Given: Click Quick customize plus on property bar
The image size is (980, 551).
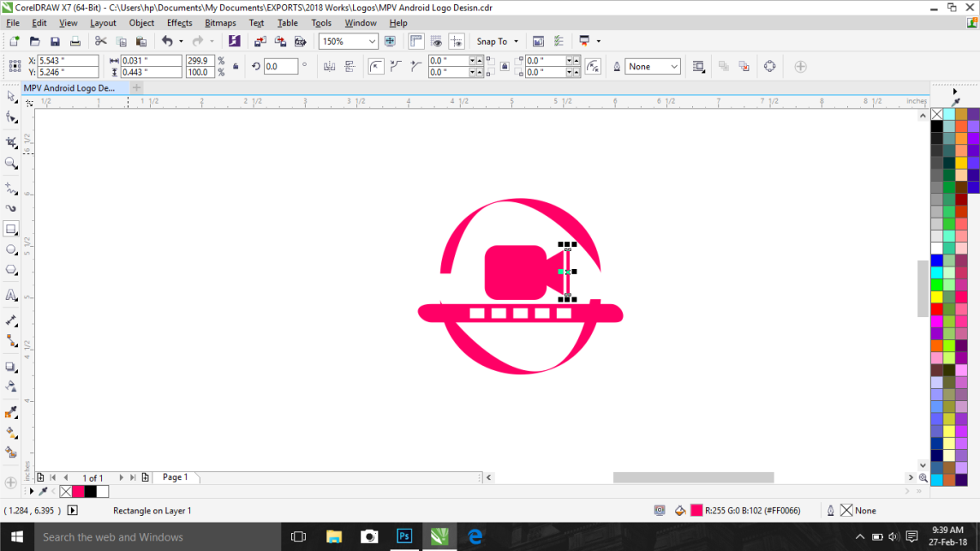Looking at the screenshot, I should pos(800,66).
